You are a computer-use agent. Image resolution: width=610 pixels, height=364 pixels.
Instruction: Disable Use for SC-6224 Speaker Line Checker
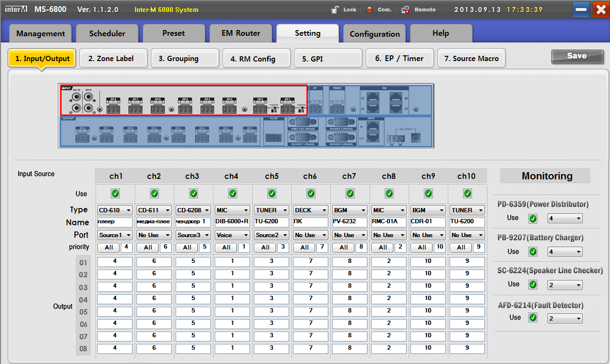[x=533, y=285]
